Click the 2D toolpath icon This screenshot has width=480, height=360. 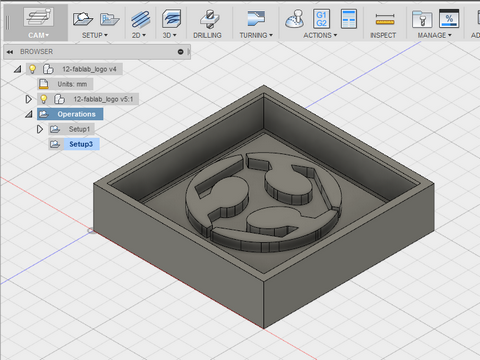[x=140, y=19]
